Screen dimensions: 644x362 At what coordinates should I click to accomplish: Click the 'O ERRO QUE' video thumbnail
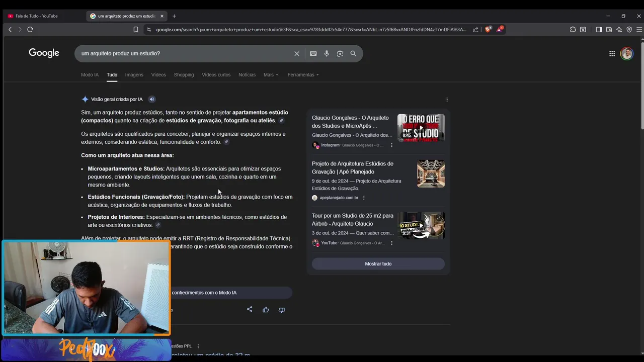(x=421, y=128)
